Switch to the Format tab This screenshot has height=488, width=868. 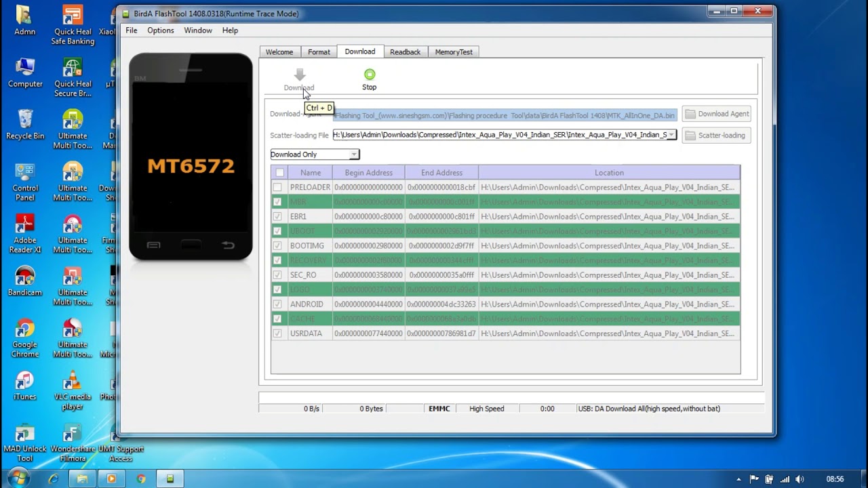[319, 52]
